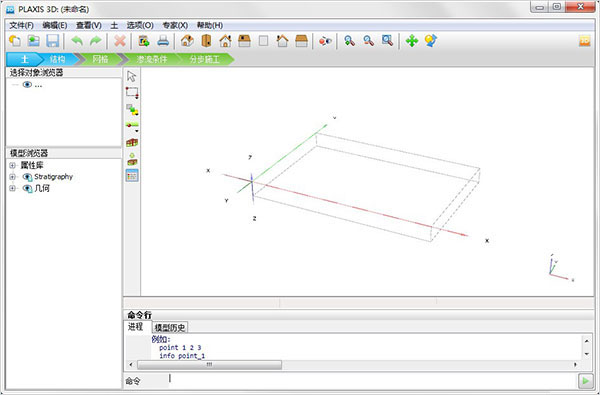Expand the 属性库 tree node
The image size is (600, 395).
tap(12, 165)
